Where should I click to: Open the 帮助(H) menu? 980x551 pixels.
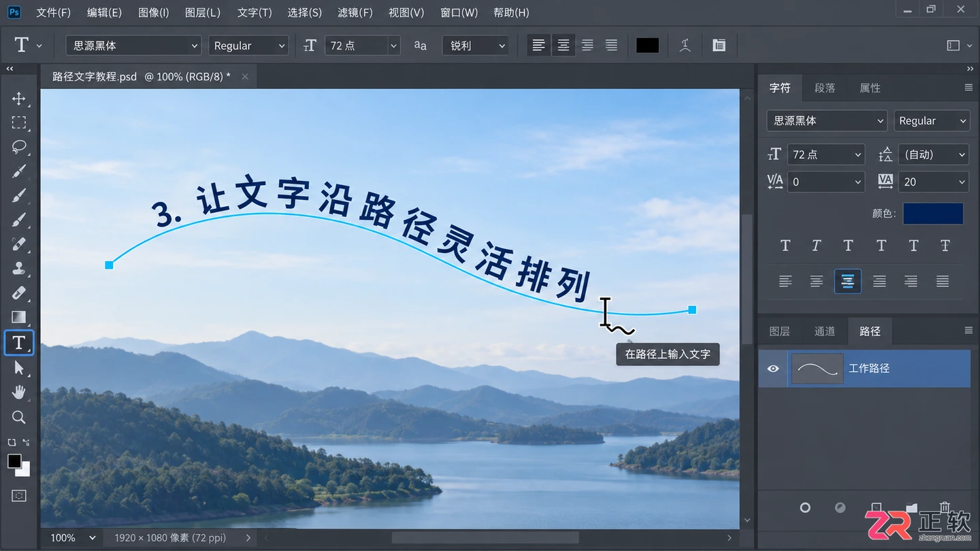tap(511, 13)
